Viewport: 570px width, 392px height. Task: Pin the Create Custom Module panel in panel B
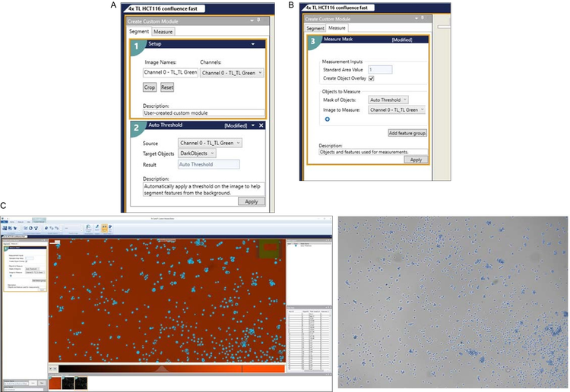[x=423, y=17]
